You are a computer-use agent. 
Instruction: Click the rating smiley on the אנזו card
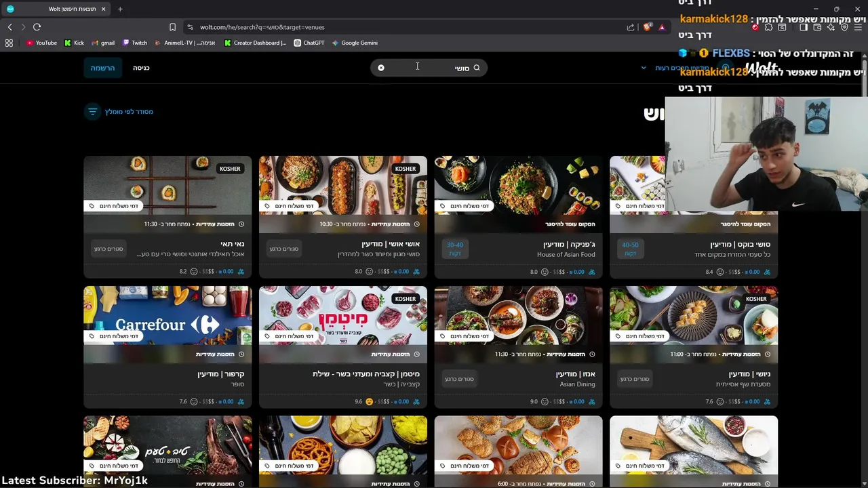[545, 401]
